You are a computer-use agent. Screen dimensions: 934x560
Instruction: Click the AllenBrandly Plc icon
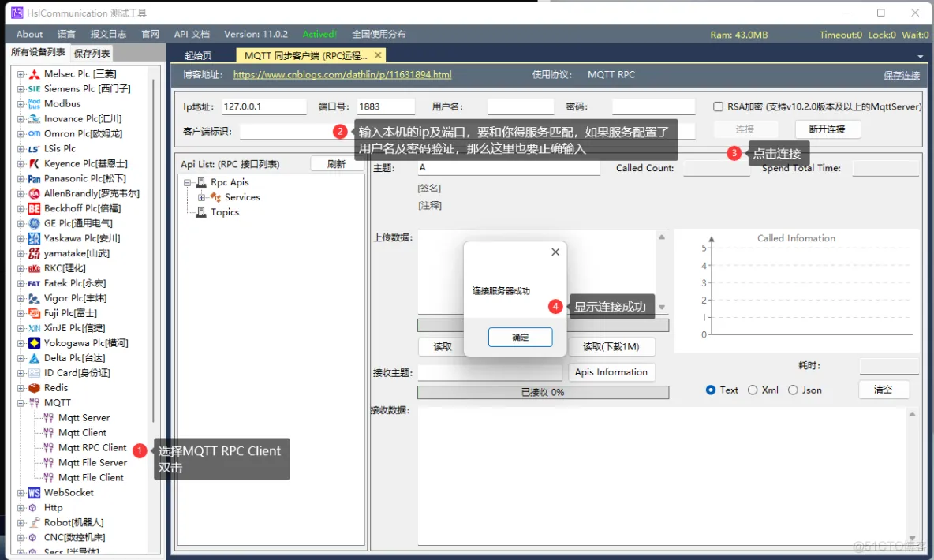[x=35, y=193]
